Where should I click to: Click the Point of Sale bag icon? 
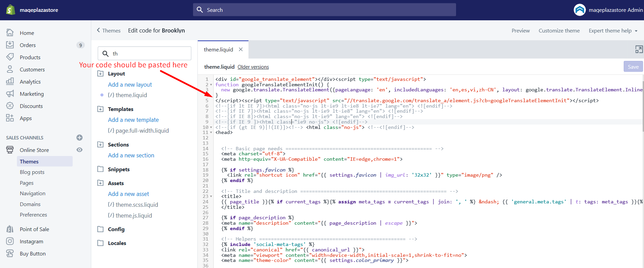pos(10,229)
